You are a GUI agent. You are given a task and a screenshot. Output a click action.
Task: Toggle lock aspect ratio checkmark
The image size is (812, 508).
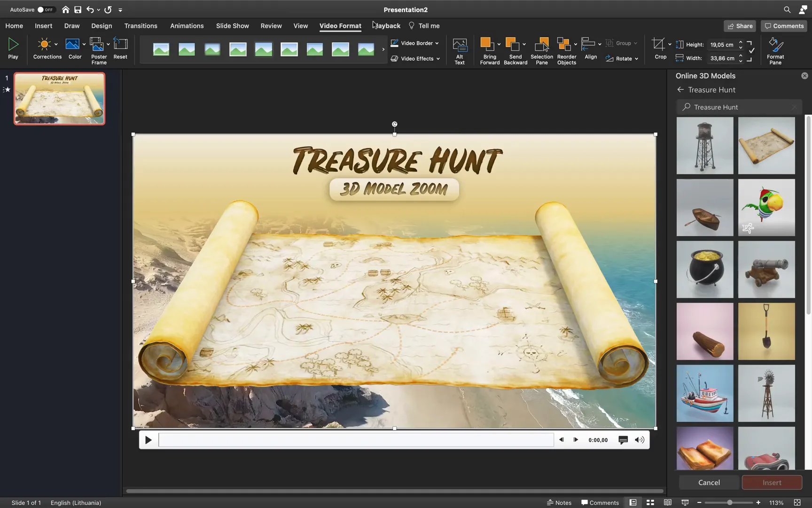(x=751, y=51)
